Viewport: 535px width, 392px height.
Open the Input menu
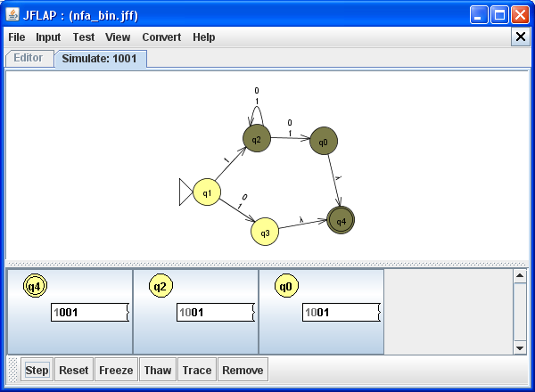point(48,37)
